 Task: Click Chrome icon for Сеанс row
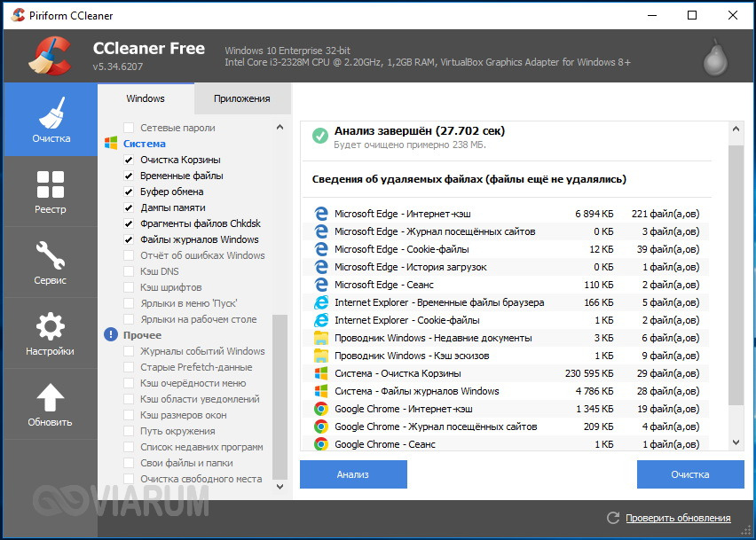[320, 444]
